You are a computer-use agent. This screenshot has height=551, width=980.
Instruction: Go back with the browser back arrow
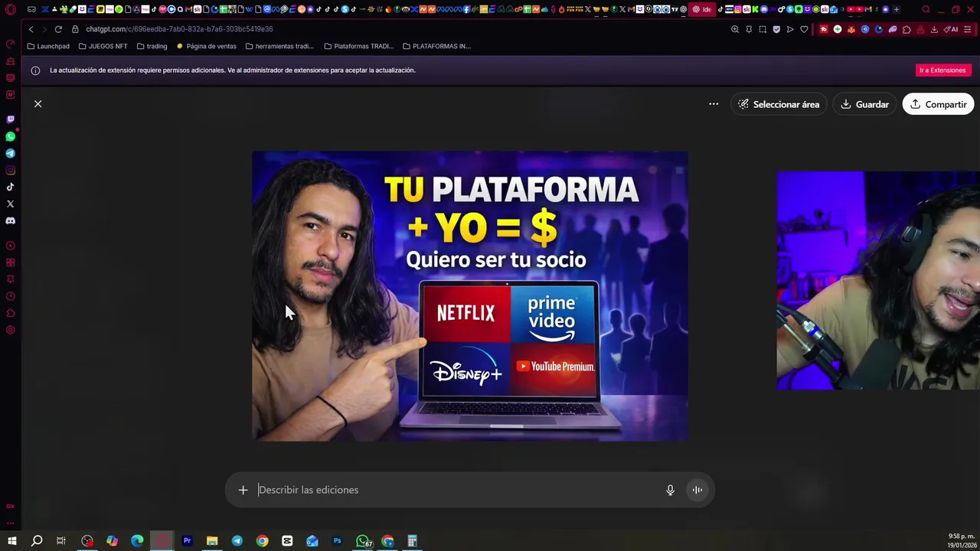pos(31,29)
